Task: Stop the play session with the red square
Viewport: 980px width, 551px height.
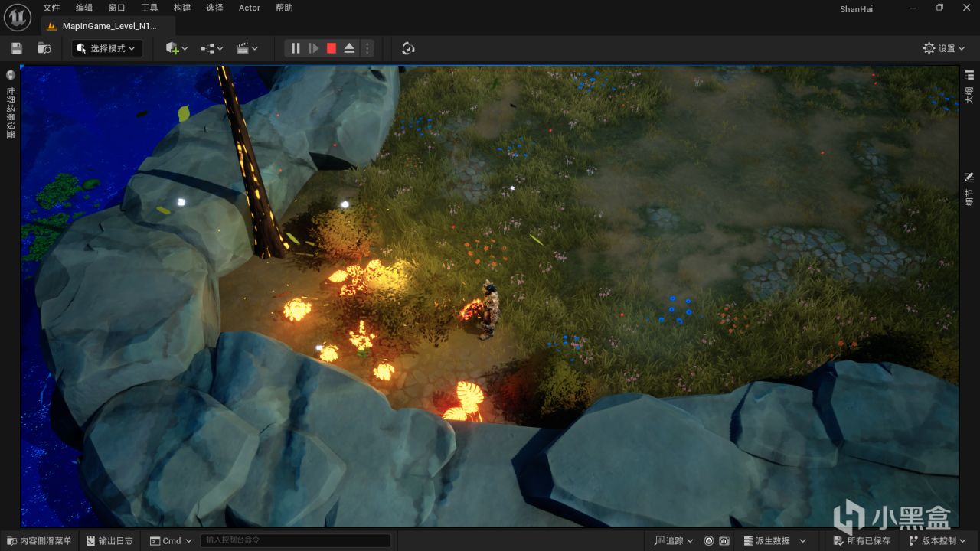Action: click(x=332, y=48)
